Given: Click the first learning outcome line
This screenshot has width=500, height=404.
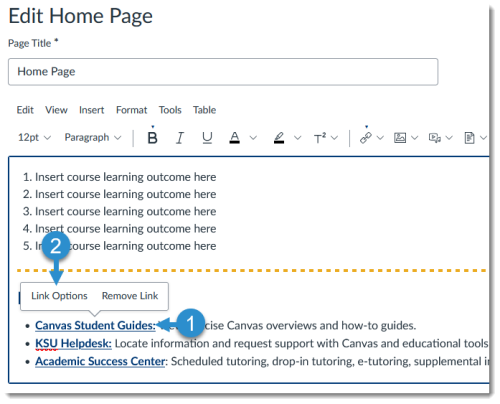Looking at the screenshot, I should (x=126, y=177).
